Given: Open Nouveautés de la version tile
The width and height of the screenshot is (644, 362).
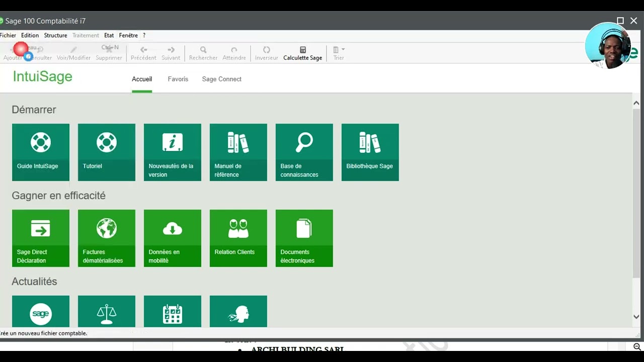Looking at the screenshot, I should pos(173,152).
